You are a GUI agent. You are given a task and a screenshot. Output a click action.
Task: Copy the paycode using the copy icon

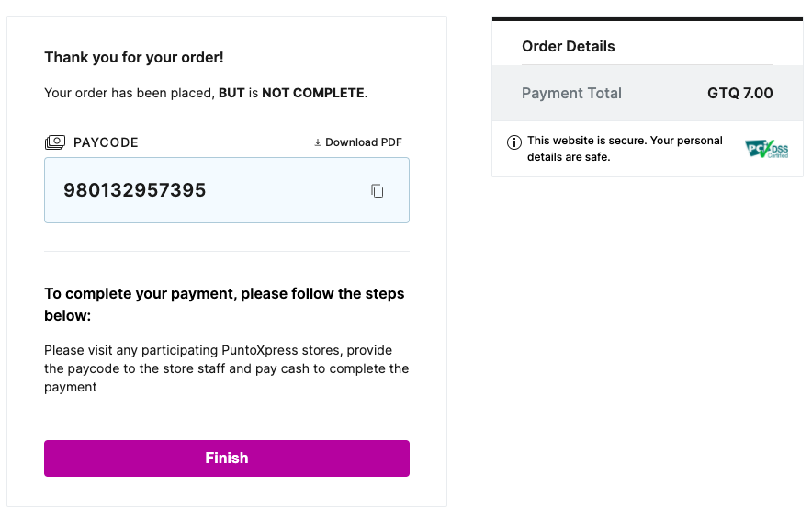(377, 191)
